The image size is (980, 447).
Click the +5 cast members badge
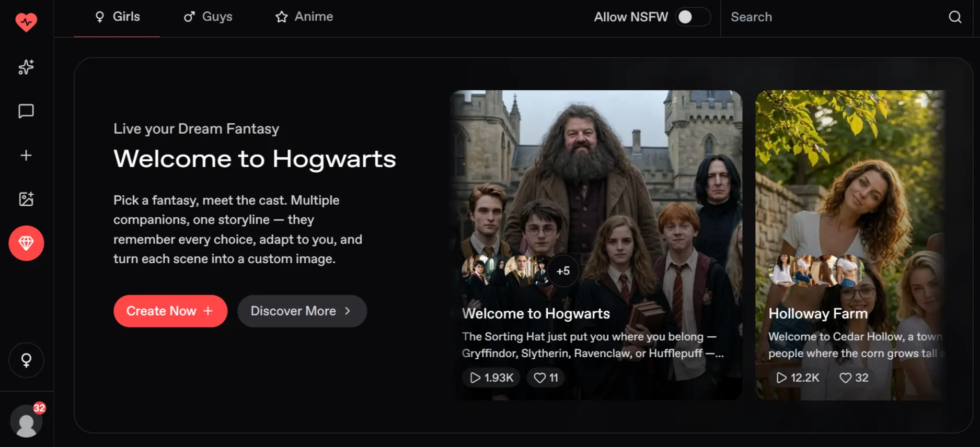point(563,271)
